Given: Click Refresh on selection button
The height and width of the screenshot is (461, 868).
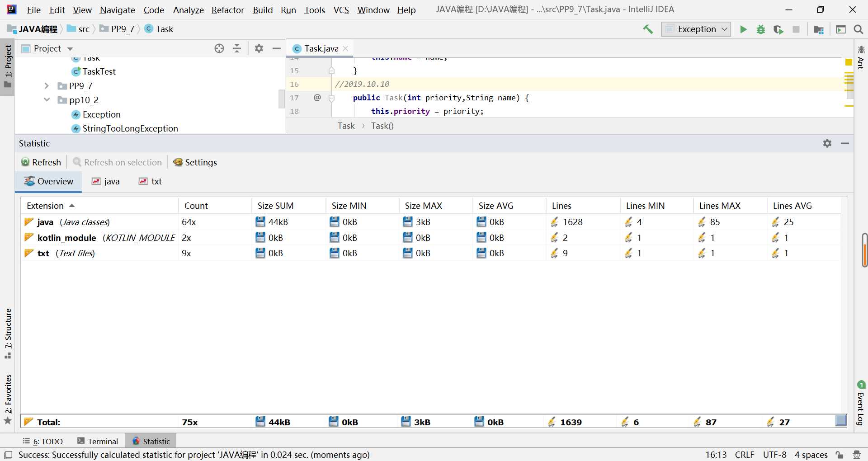Looking at the screenshot, I should click(x=118, y=162).
